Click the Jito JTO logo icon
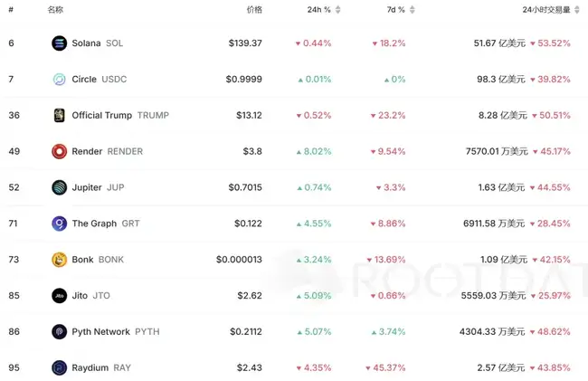The height and width of the screenshot is (381, 588). (59, 295)
